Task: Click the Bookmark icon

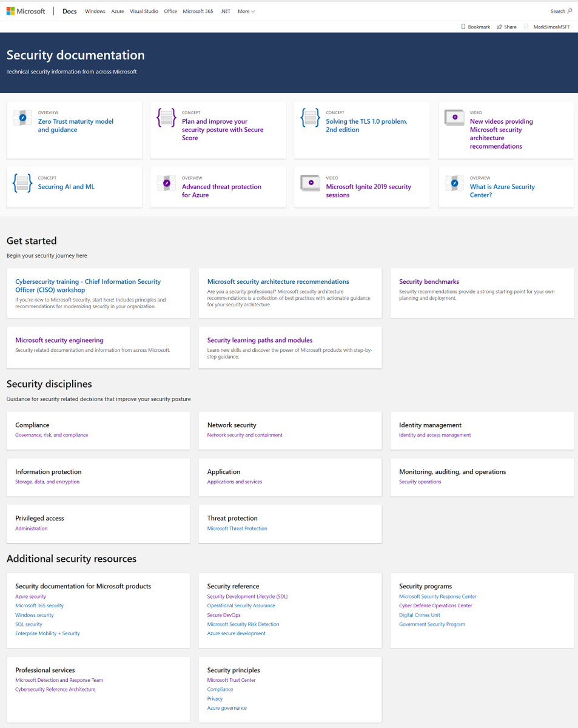Action: pos(463,27)
